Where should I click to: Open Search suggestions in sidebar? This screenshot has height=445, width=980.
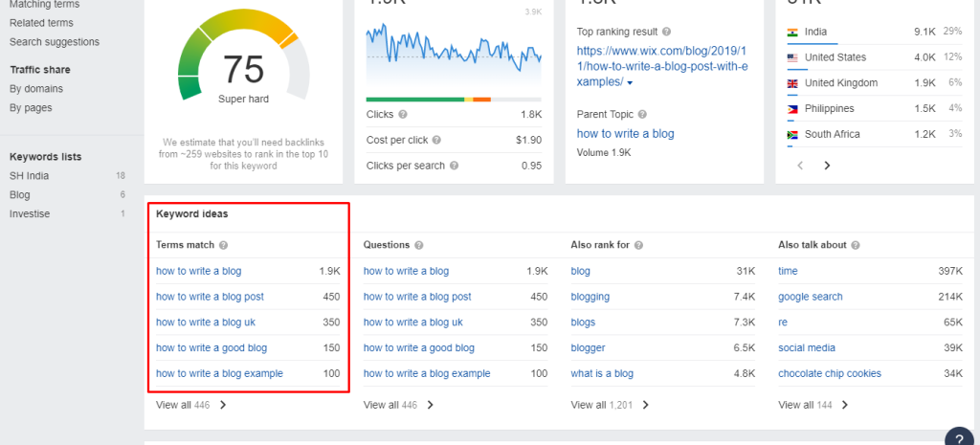[55, 42]
